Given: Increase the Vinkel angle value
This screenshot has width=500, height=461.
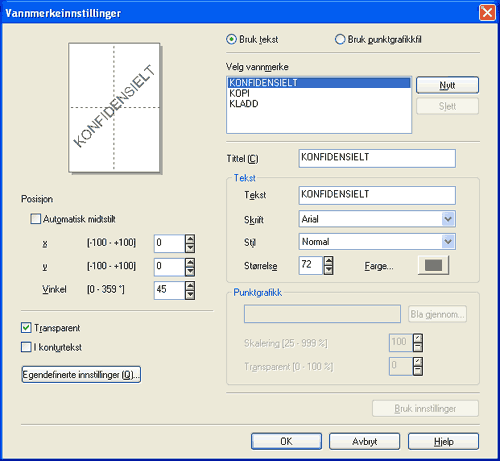Looking at the screenshot, I should coord(190,286).
